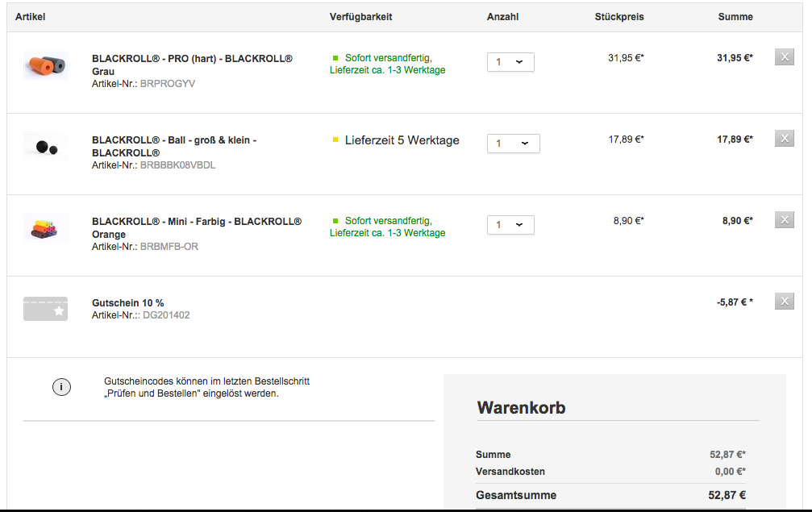Click the Verfügbarkeit column header
Screen dimensions: 812x512
pos(360,17)
